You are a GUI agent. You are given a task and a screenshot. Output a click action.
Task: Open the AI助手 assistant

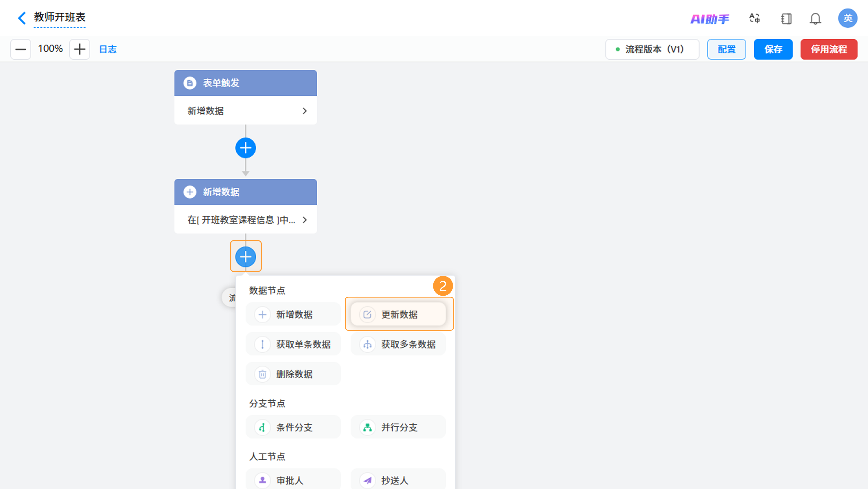click(710, 19)
